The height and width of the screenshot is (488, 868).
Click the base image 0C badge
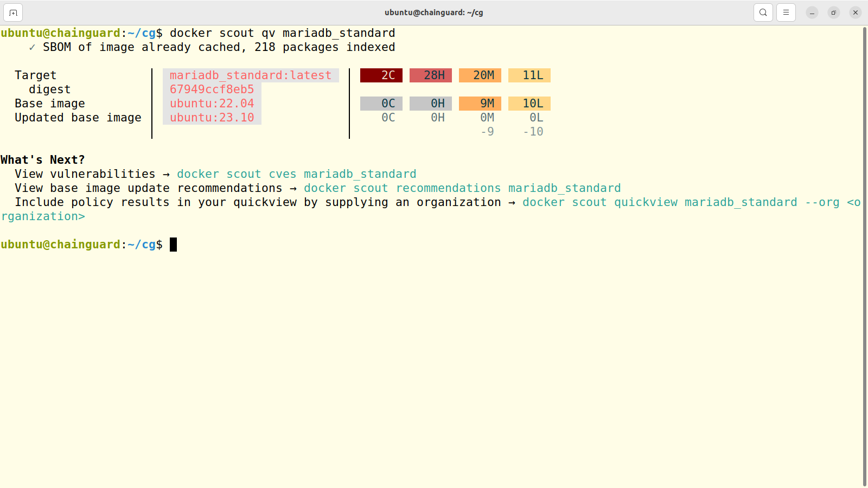click(x=381, y=104)
